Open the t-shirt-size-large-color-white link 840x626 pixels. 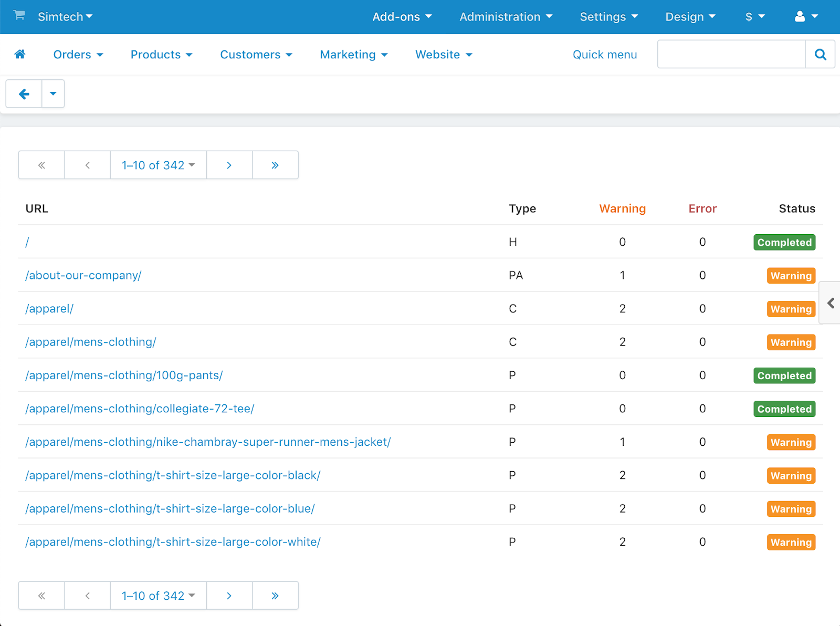point(173,542)
